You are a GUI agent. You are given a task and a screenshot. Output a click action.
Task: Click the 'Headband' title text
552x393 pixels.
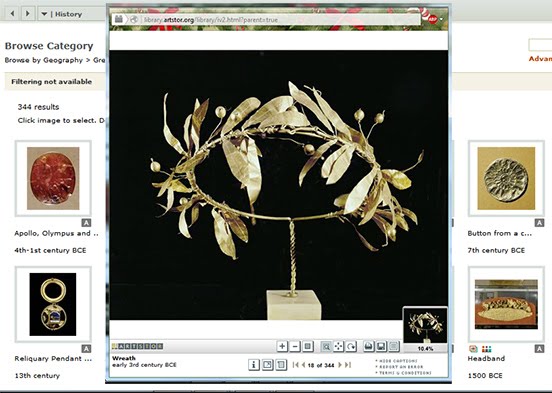pyautogui.click(x=486, y=358)
